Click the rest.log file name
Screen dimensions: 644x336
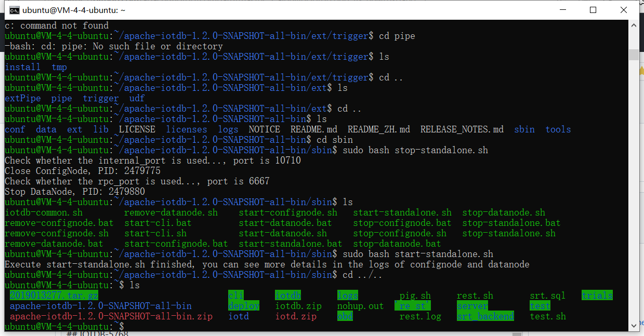point(420,316)
